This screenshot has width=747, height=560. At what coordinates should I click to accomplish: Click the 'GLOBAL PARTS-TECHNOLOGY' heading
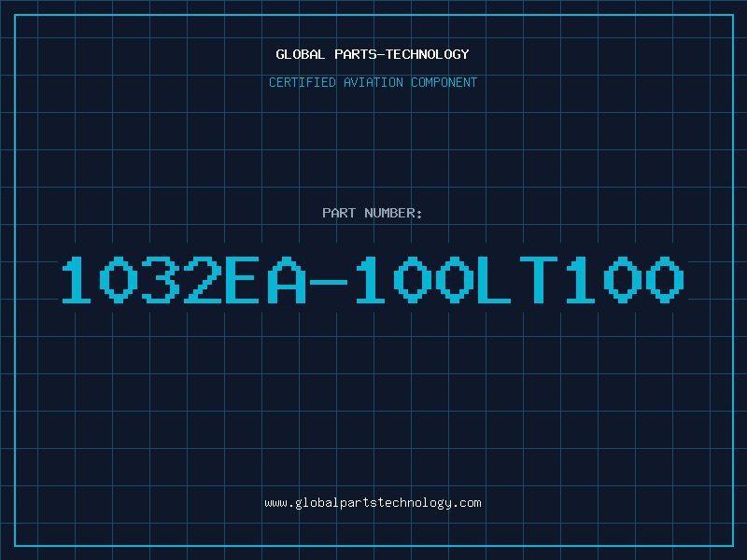point(373,54)
